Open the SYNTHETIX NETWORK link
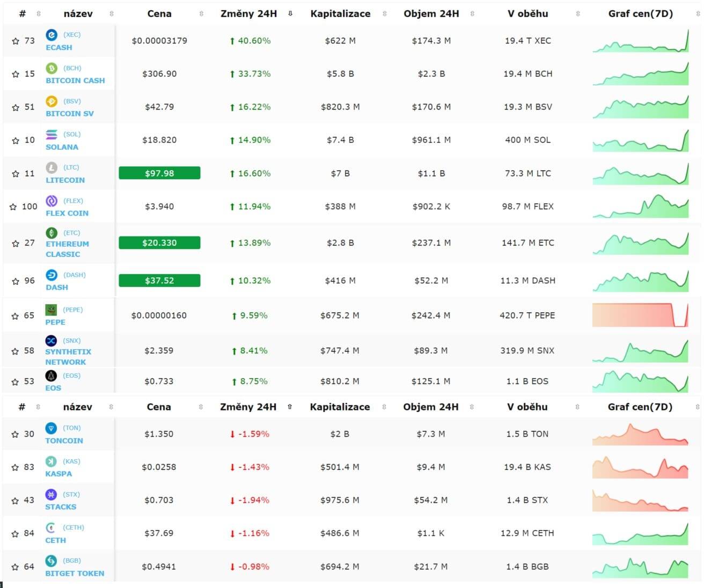 pos(68,357)
